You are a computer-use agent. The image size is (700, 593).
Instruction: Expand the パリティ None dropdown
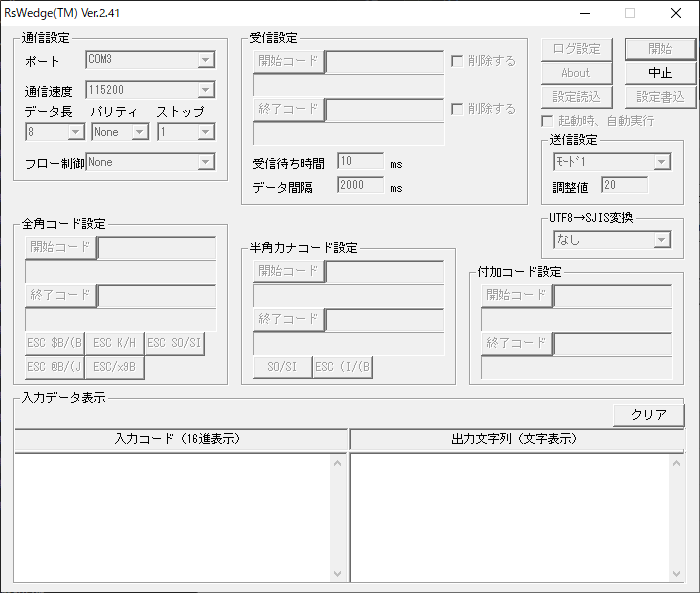(x=120, y=132)
